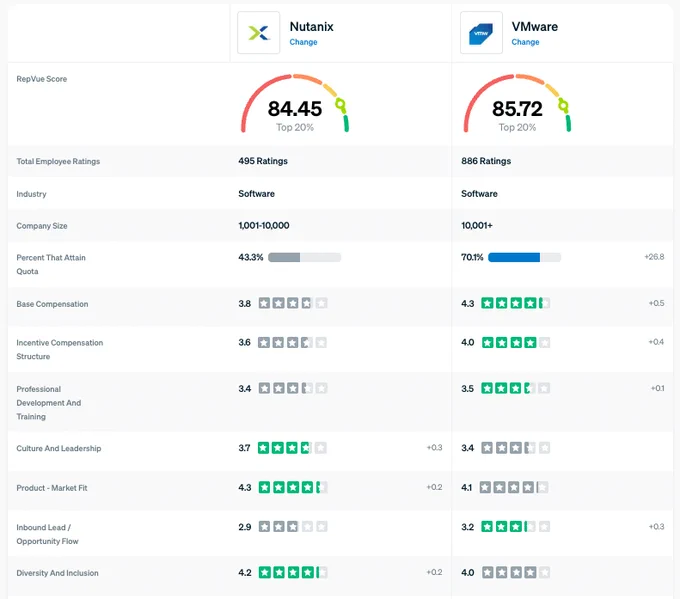Click Nutanix Culture And Leadership stars
680x599 pixels.
(292, 448)
